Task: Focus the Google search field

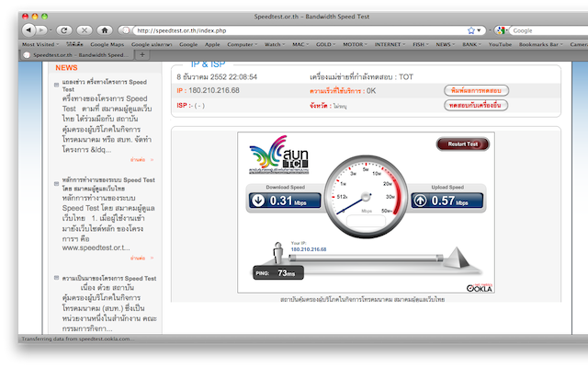Action: tap(548, 30)
